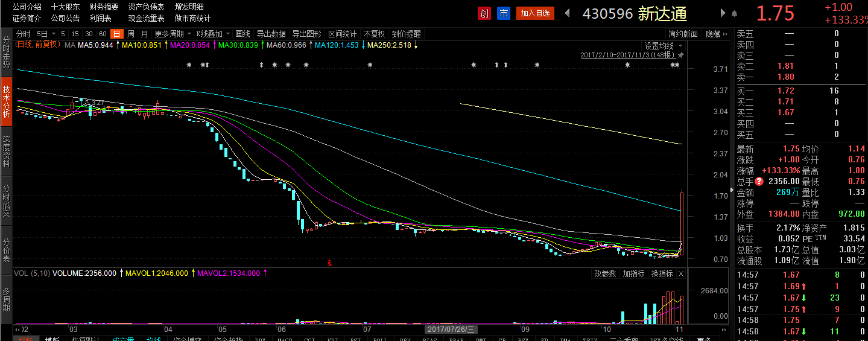
Task: Open the 十大股东 menu item
Action: 66,7
